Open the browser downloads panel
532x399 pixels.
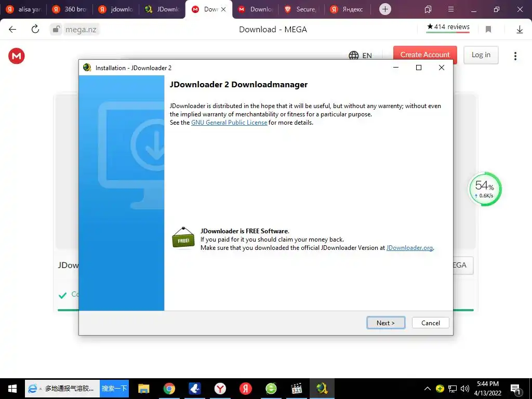click(x=520, y=30)
